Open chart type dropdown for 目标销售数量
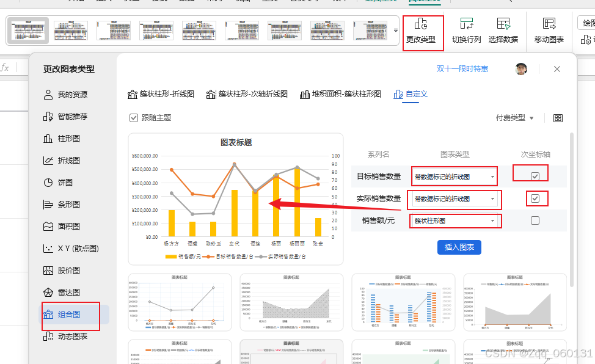Viewport: 595px width, 364px height. [x=454, y=177]
